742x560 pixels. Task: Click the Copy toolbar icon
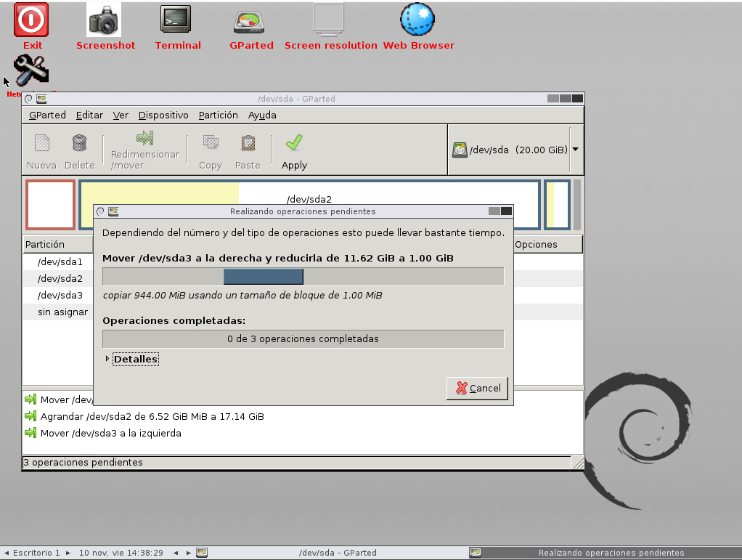(211, 142)
